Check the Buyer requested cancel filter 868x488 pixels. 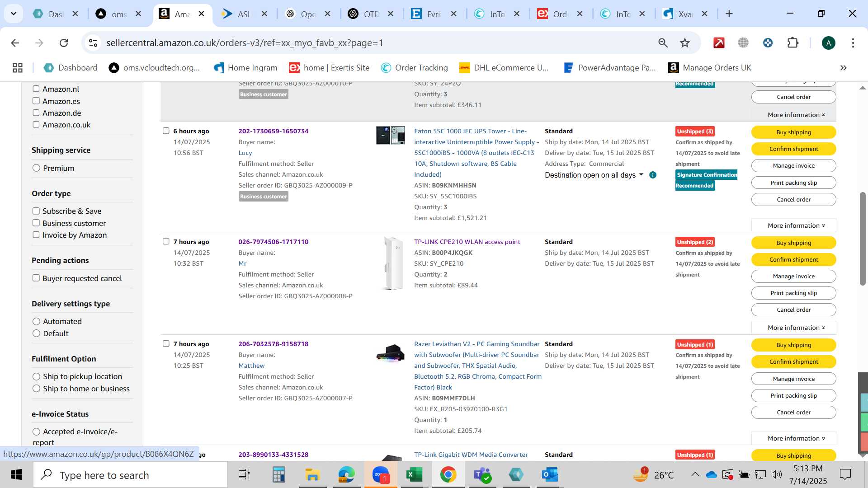[x=36, y=278]
